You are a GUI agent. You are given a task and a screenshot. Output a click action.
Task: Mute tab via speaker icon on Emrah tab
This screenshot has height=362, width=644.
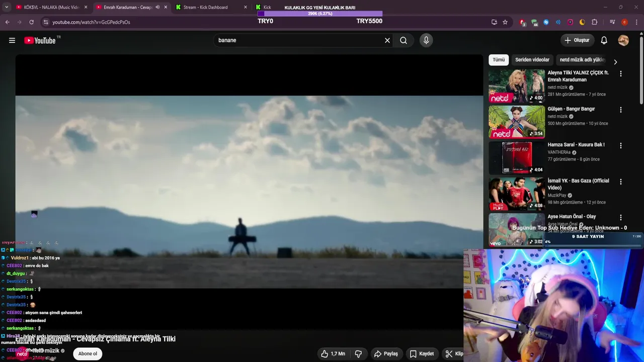pos(157,7)
